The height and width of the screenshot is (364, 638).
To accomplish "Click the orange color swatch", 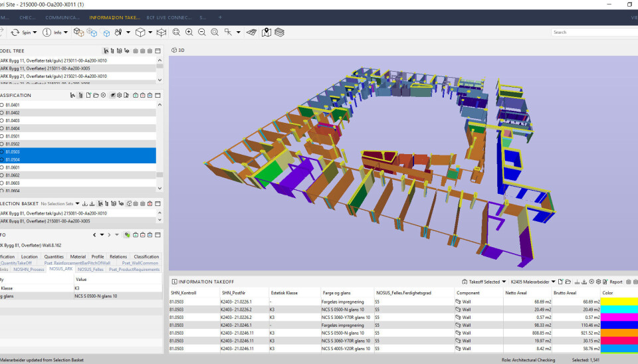I will point(619,333).
